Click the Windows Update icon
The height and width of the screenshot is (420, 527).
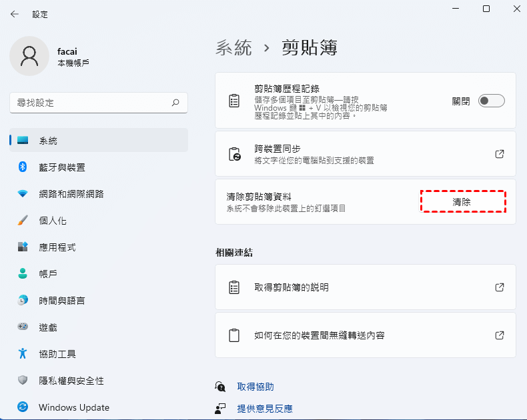click(23, 407)
